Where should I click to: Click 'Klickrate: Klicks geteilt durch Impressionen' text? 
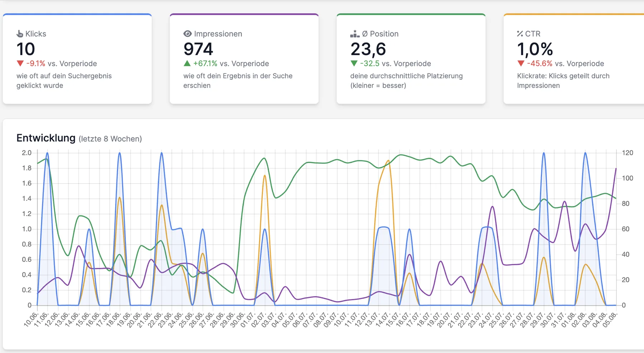[563, 80]
